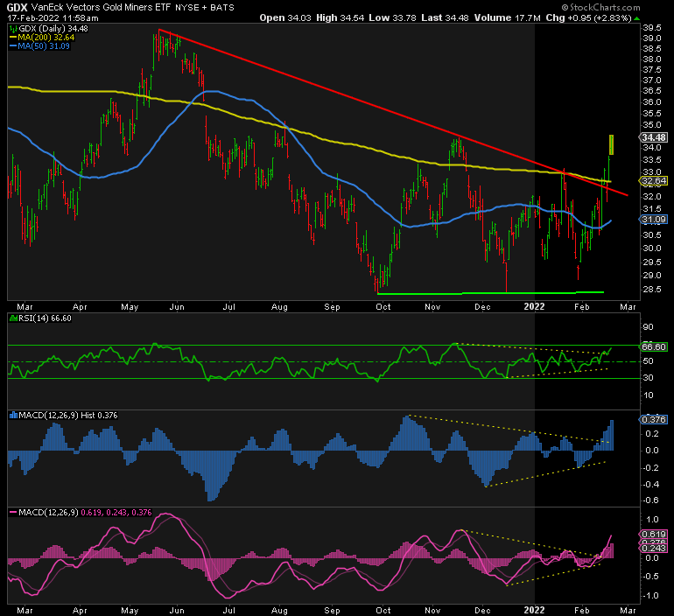Screen dimensions: 674x616
Task: Click the 2022 label under the price panel
Action: click(x=534, y=307)
